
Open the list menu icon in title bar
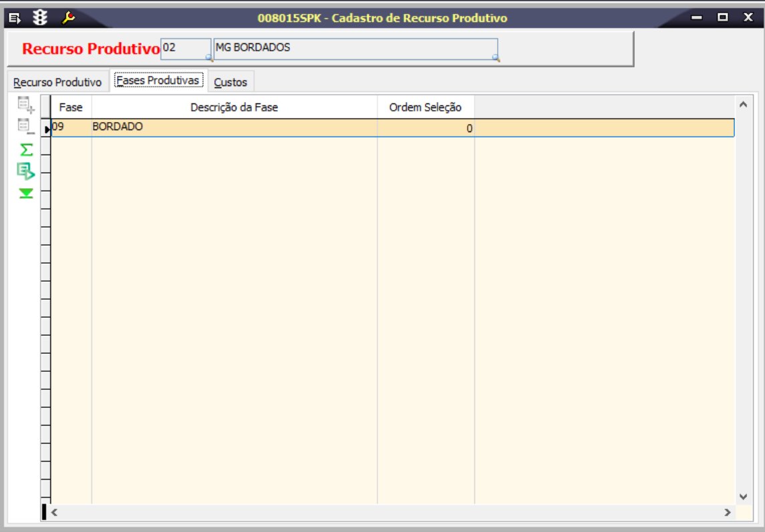(15, 19)
